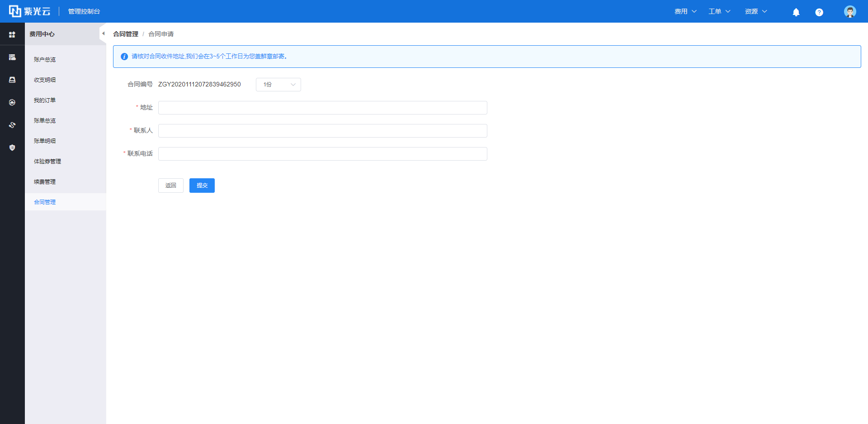Viewport: 868px width, 424px height.
Task: Open the notification bell icon
Action: (x=796, y=12)
